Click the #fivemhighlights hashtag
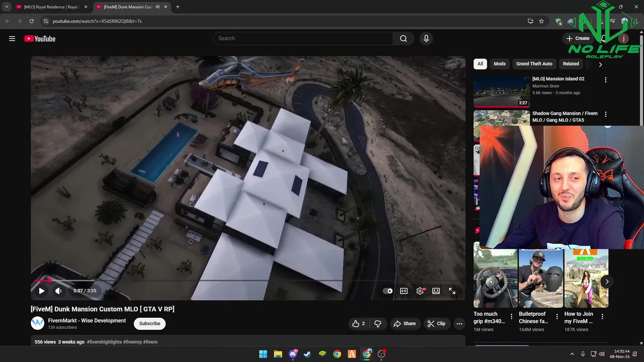Screen dimensions: 644x362 coord(104,342)
